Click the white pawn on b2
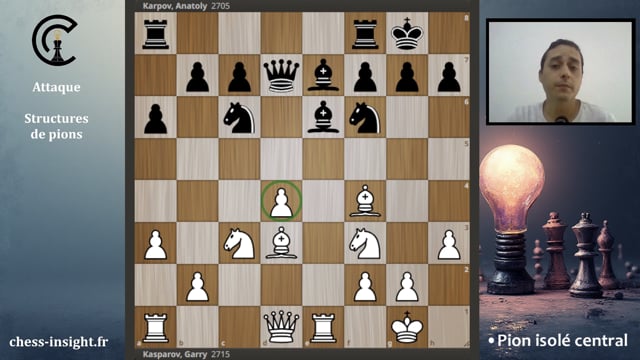The height and width of the screenshot is (360, 640). coord(198,287)
